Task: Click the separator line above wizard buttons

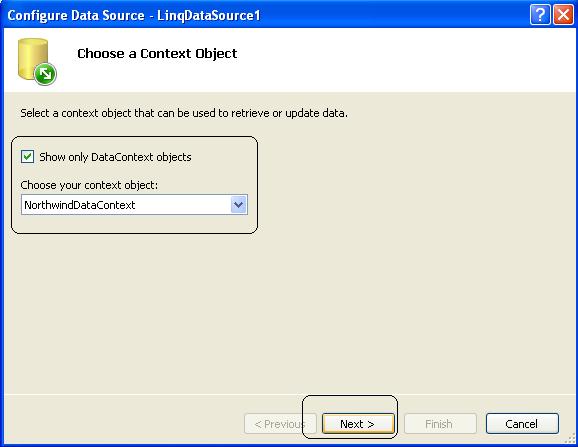Action: 289,394
